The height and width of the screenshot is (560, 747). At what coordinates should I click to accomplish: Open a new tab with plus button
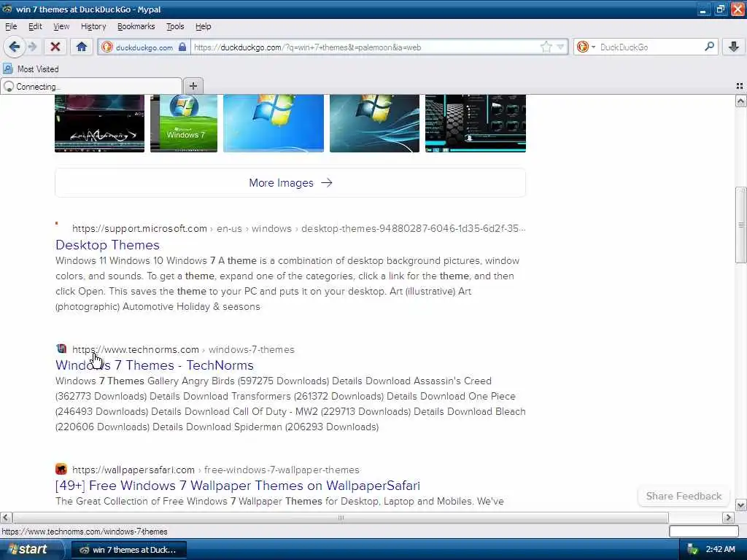[193, 86]
